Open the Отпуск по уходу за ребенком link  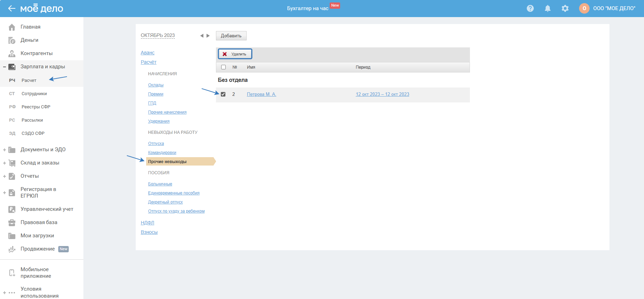(176, 211)
